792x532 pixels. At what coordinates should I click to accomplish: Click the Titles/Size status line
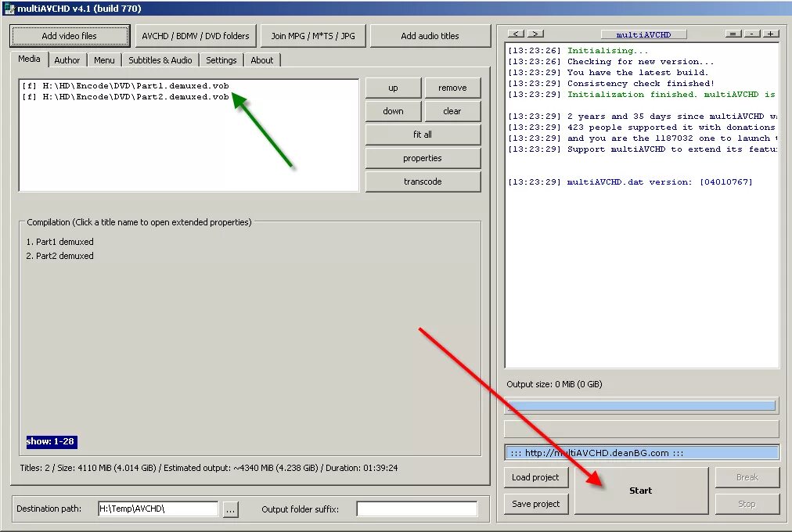[209, 468]
